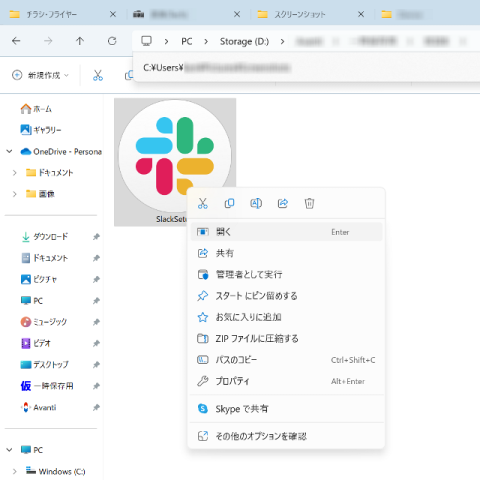Select the SlackSetup file thumbnail
The image size is (480, 480).
click(175, 162)
